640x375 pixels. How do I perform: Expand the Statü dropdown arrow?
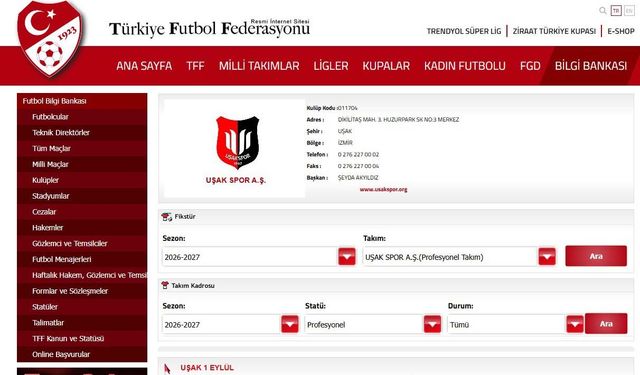pyautogui.click(x=432, y=324)
